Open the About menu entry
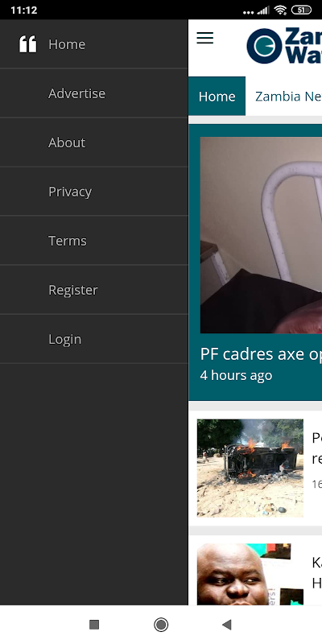 pos(94,142)
